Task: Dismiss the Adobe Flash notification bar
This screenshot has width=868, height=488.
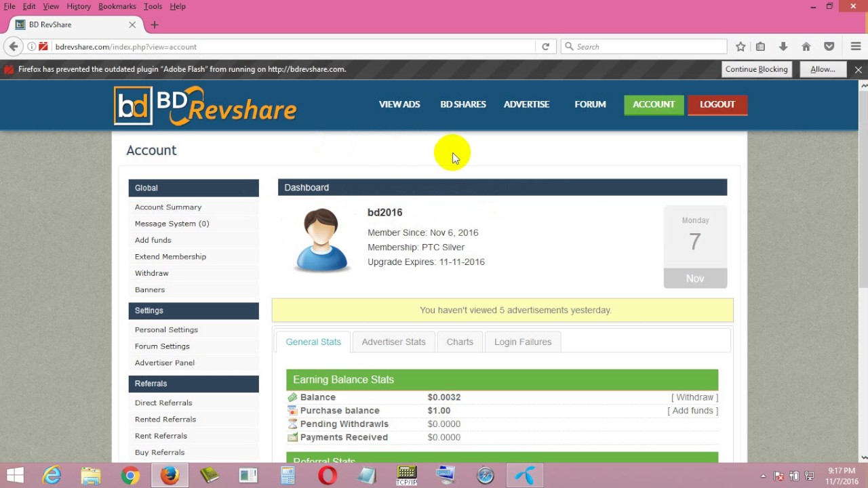Action: click(859, 70)
